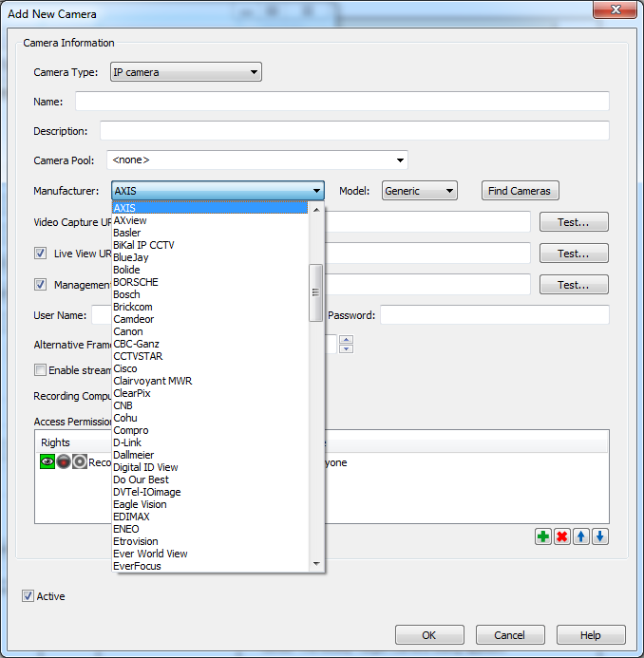Toggle the Management URL checkbox
The image size is (644, 658).
coord(40,285)
